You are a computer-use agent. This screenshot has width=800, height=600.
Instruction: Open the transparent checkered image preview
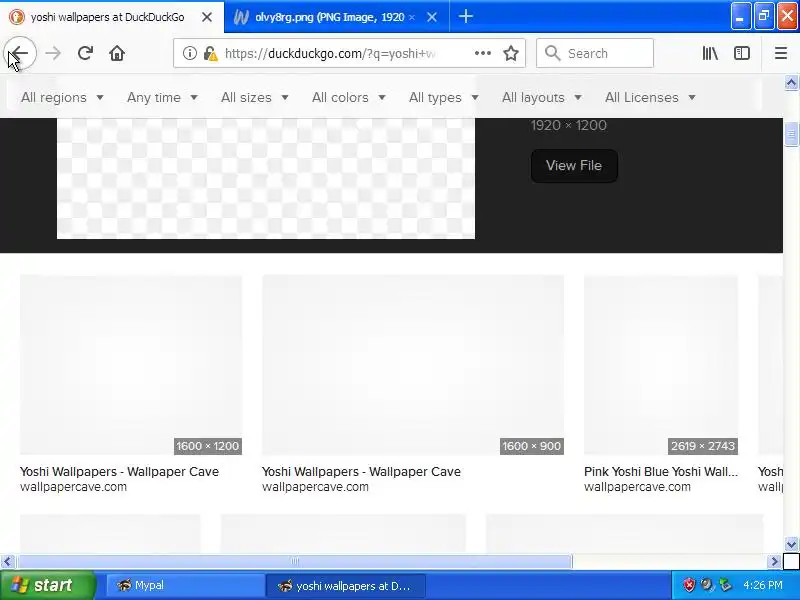(x=266, y=178)
